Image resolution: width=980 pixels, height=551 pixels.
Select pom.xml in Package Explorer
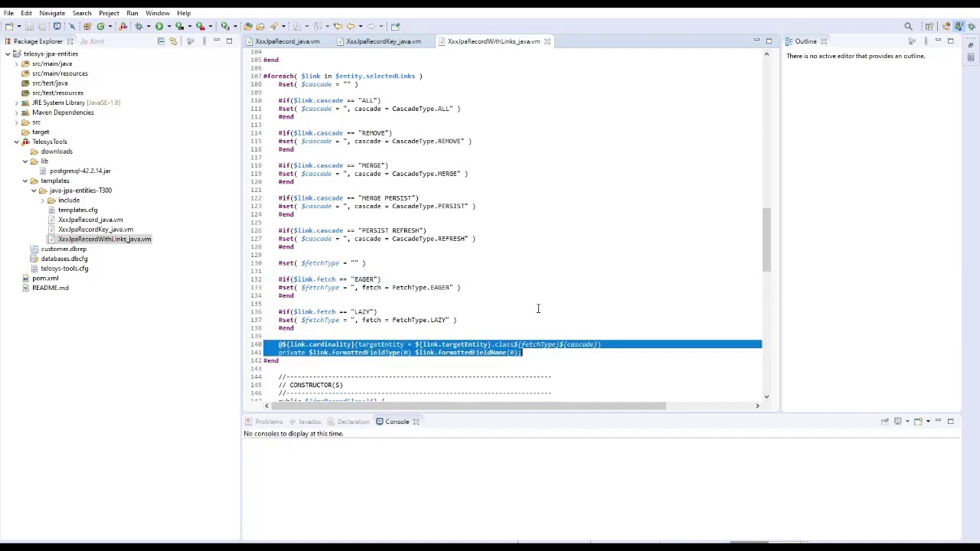point(45,278)
